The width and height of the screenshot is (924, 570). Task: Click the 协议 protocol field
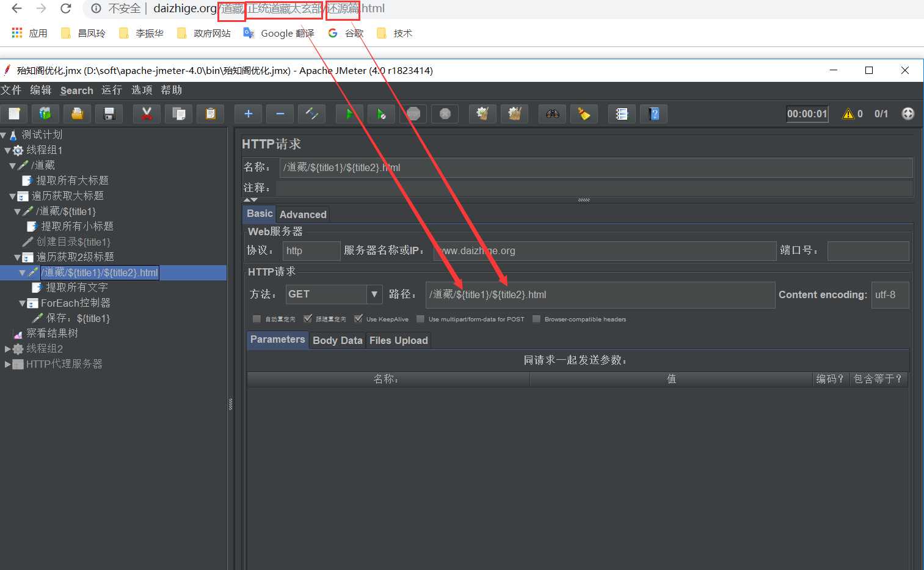tap(311, 250)
